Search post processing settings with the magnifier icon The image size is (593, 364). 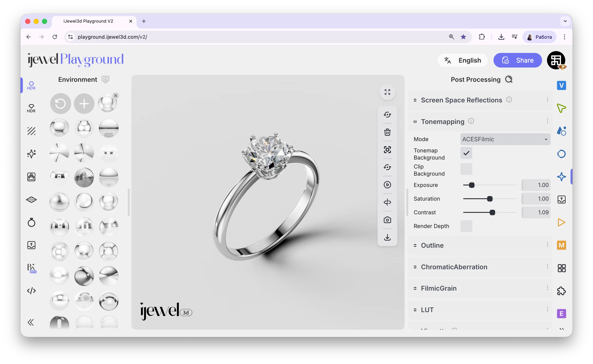[x=508, y=79]
